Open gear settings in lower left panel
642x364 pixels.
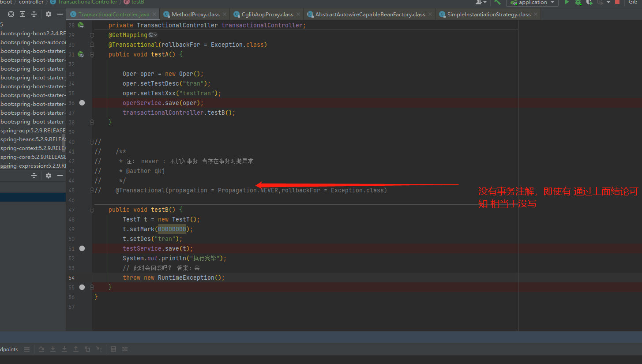pyautogui.click(x=49, y=176)
